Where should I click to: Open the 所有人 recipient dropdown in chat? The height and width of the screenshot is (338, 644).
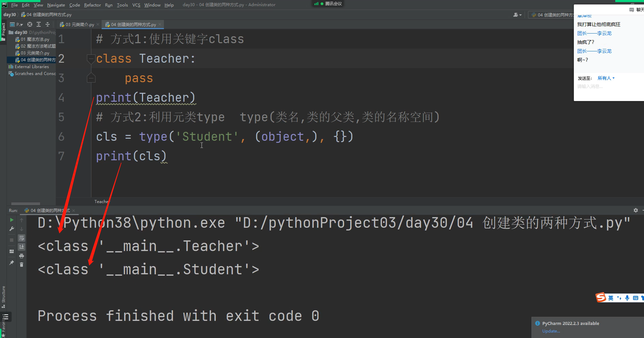606,78
